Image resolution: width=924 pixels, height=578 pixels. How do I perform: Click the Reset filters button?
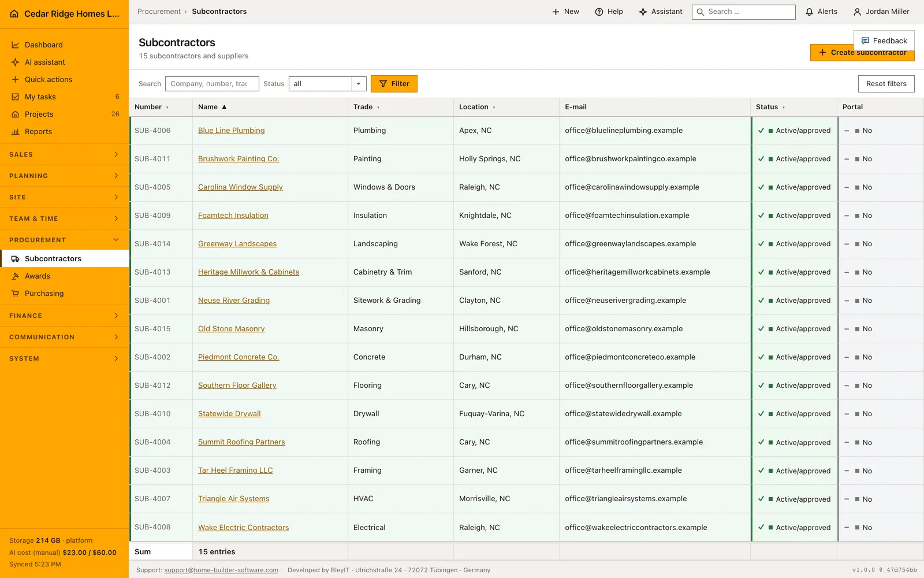pyautogui.click(x=886, y=84)
